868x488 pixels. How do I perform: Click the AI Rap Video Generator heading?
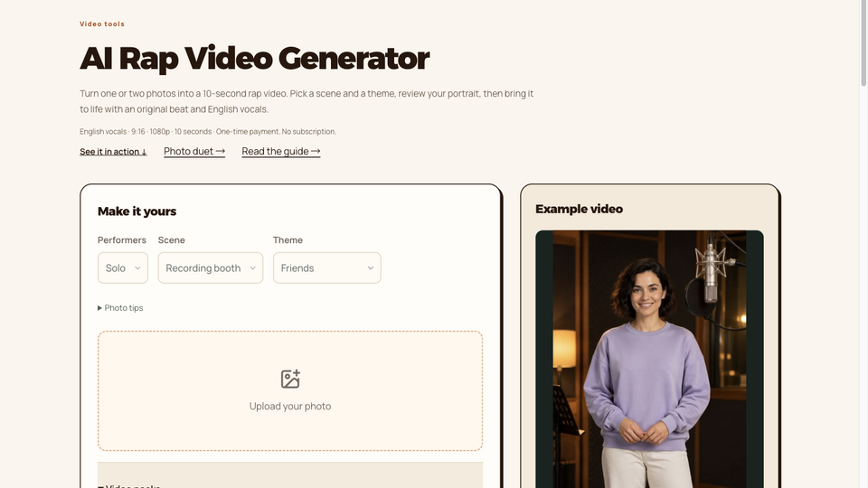(255, 58)
